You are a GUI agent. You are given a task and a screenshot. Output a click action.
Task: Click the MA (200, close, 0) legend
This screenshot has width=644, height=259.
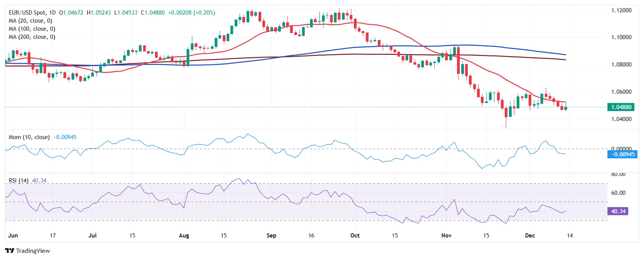pyautogui.click(x=32, y=37)
